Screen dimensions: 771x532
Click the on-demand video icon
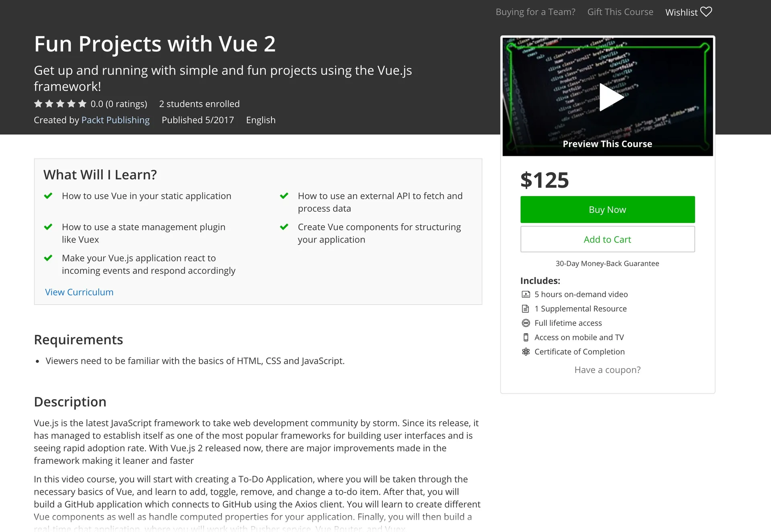coord(526,294)
